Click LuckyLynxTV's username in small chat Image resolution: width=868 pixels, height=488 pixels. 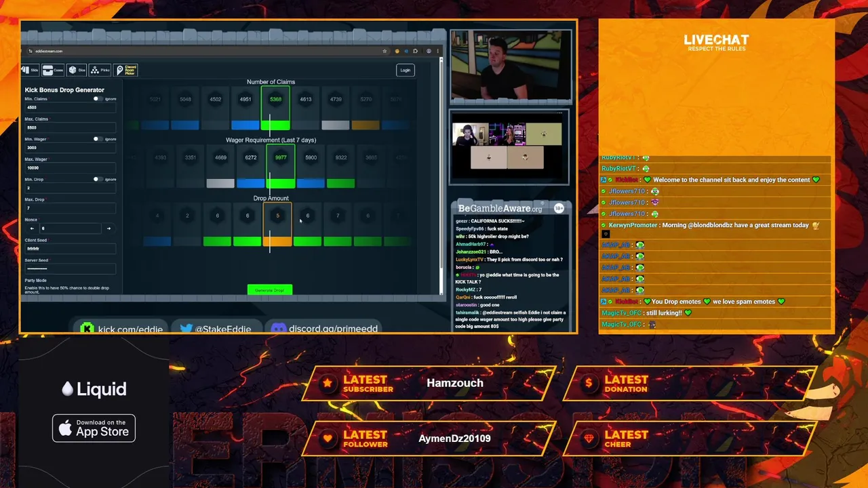click(469, 260)
